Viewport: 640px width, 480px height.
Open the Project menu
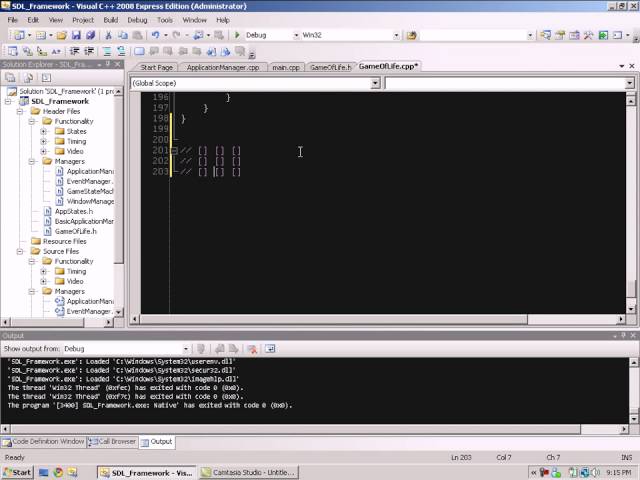83,20
